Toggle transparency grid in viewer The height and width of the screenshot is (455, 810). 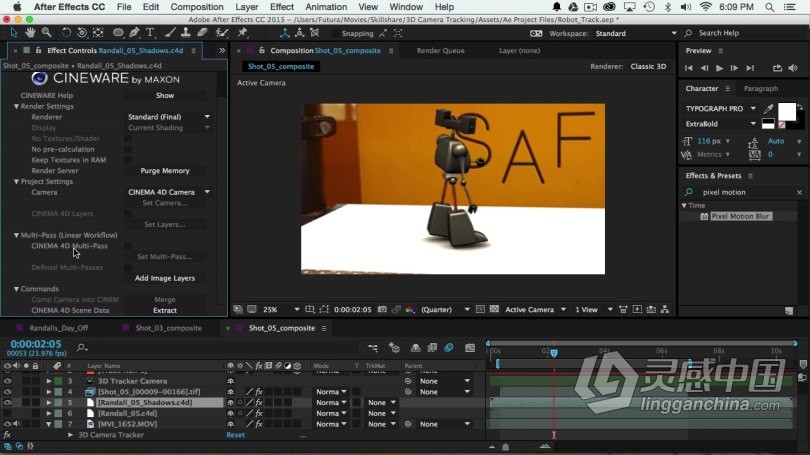pyautogui.click(x=494, y=309)
